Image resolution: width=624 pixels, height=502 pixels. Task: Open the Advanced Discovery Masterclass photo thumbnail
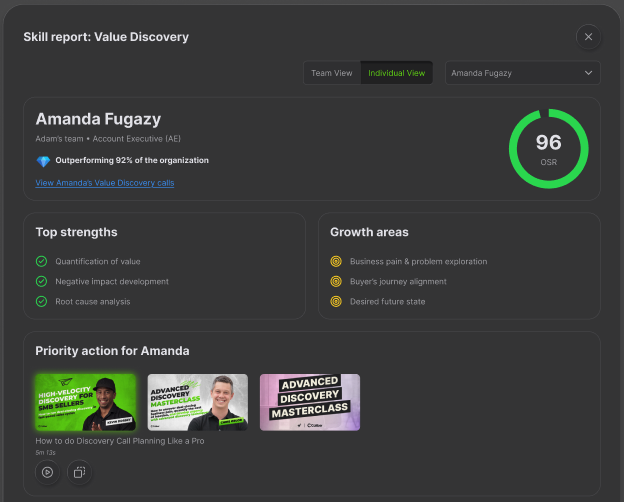click(198, 402)
